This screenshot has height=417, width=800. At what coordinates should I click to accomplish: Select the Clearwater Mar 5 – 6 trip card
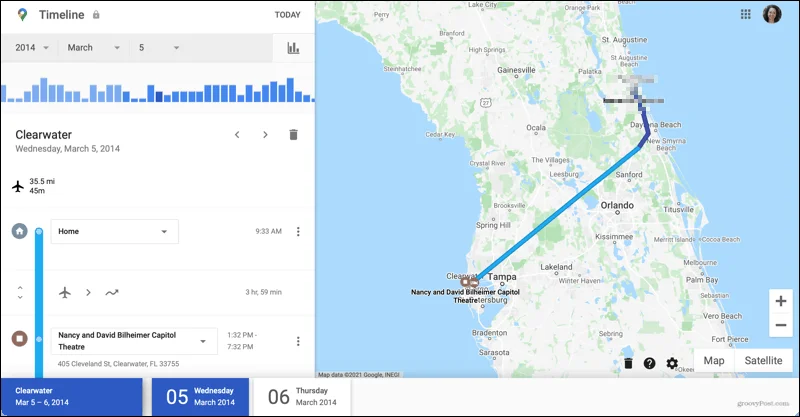(71, 397)
